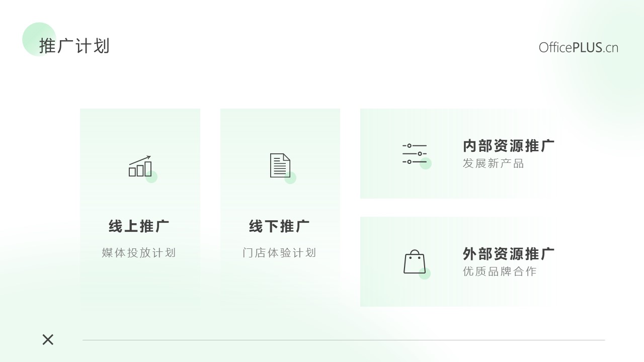
Task: Select the subtitle 发展新产品
Action: pyautogui.click(x=494, y=163)
